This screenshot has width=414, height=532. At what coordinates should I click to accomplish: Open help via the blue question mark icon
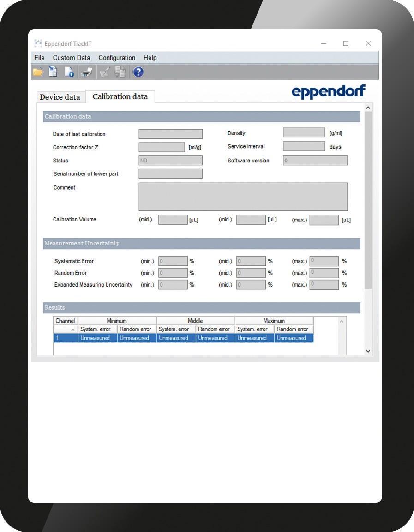click(x=138, y=72)
